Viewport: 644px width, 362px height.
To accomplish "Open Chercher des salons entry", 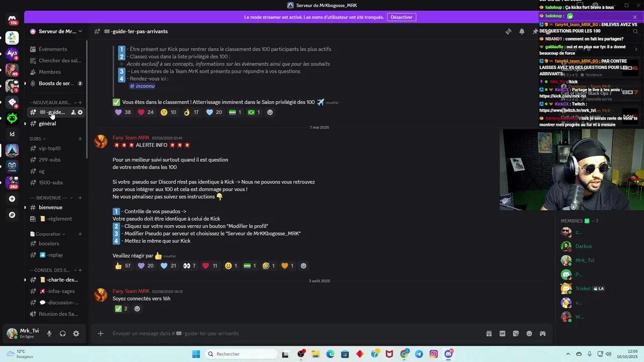I will (x=56, y=60).
